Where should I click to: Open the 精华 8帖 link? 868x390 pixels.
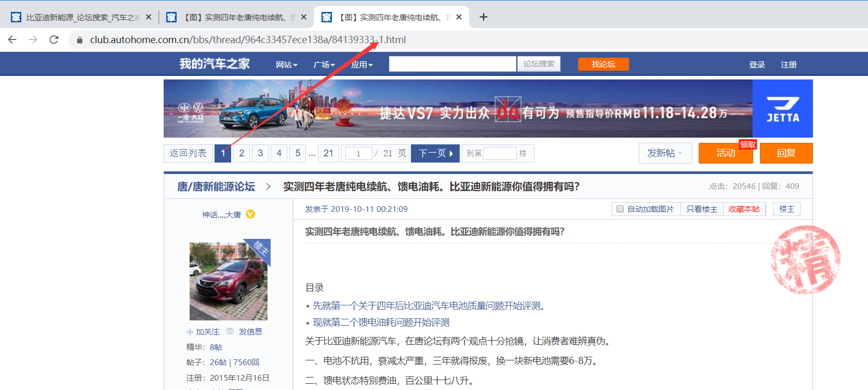coord(216,347)
